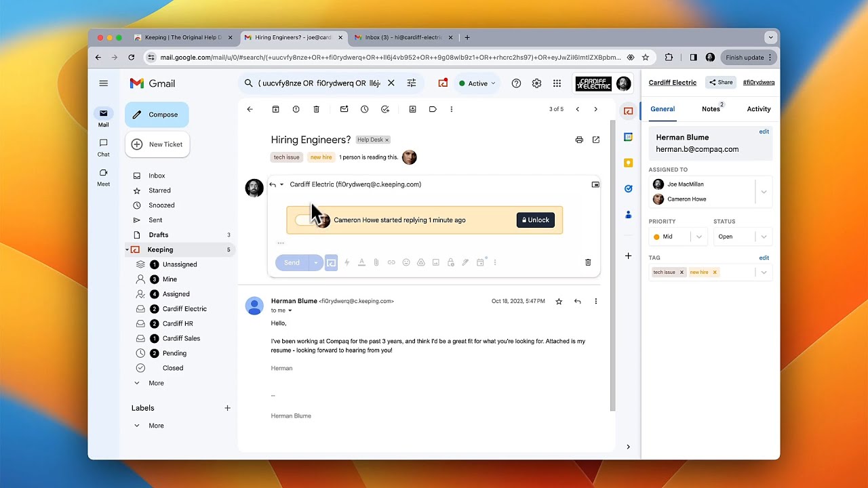
Task: Expand the Assigned To chevron
Action: tap(765, 192)
